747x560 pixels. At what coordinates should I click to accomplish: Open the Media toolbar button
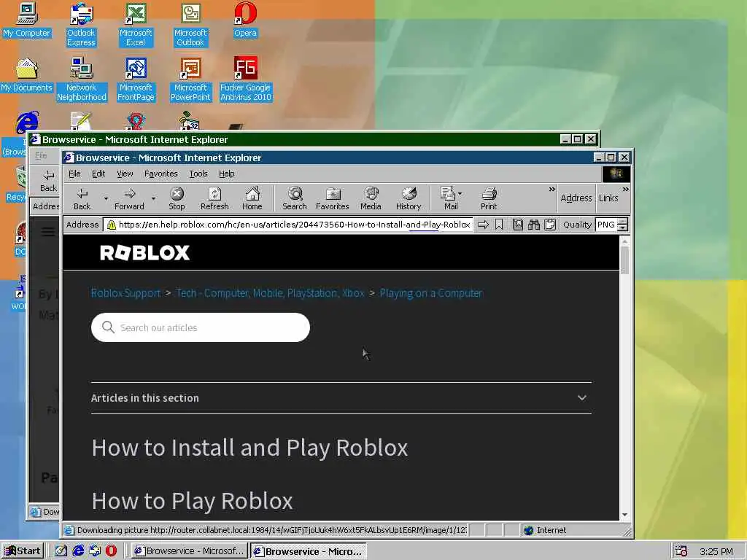(x=371, y=198)
